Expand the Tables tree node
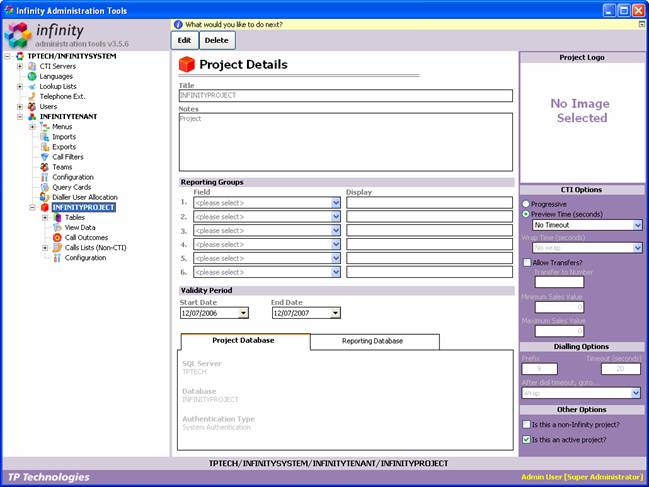The height and width of the screenshot is (487, 649). pyautogui.click(x=45, y=218)
